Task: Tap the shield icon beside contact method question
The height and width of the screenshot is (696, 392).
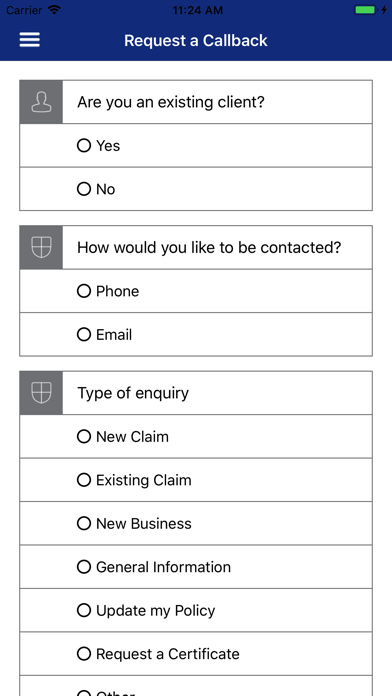Action: (41, 247)
